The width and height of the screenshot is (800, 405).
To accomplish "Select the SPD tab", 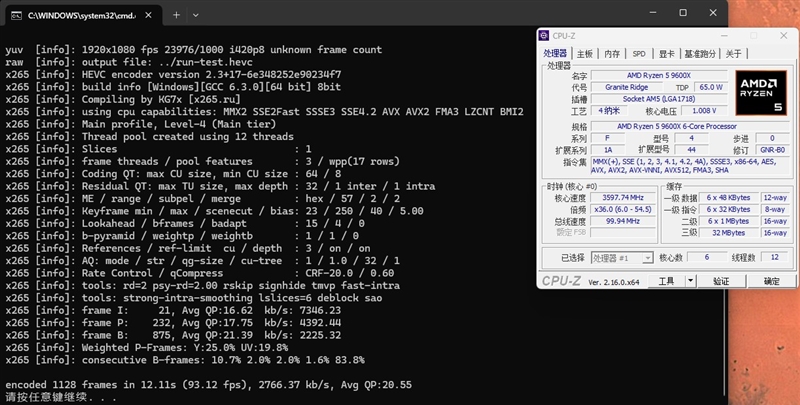I will pos(638,54).
